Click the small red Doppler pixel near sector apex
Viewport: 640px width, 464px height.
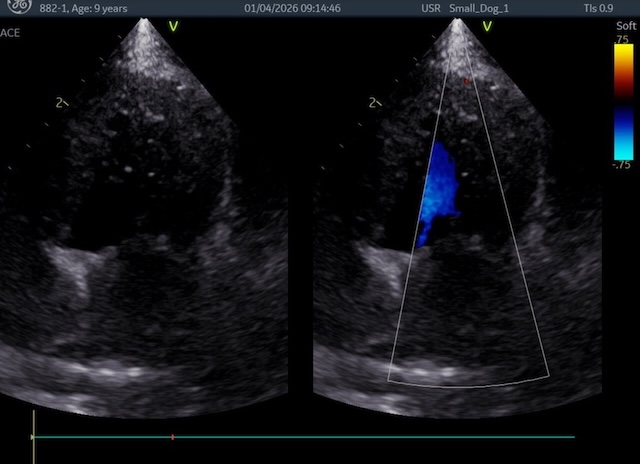click(x=465, y=80)
